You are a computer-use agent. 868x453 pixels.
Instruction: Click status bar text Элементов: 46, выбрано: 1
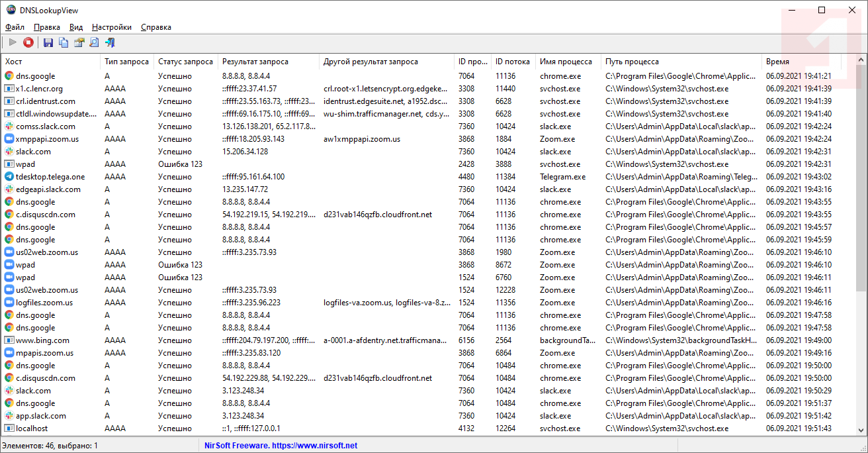point(50,446)
